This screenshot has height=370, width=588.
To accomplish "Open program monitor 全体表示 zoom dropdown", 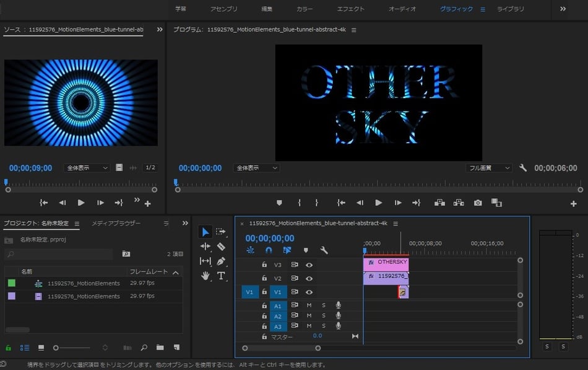I will coord(256,168).
